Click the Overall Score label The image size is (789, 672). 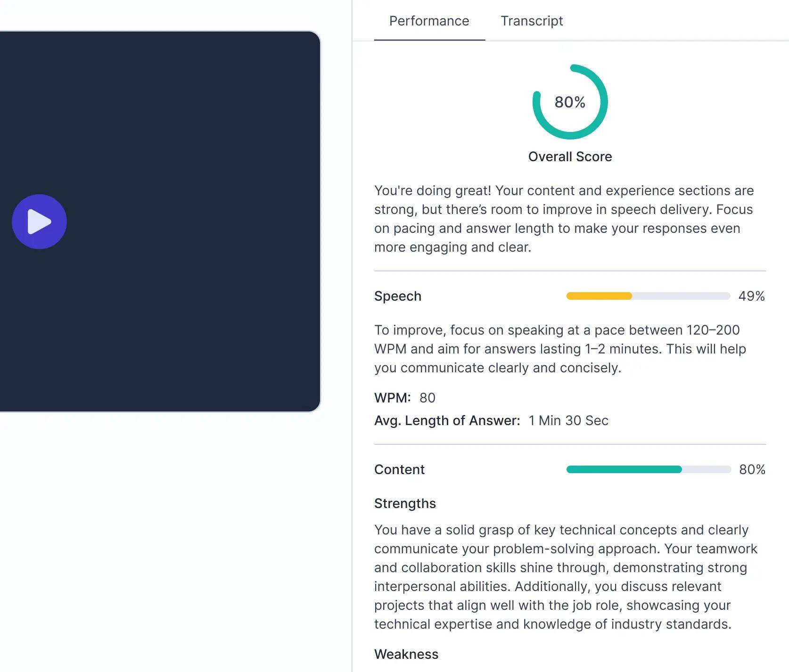[570, 156]
